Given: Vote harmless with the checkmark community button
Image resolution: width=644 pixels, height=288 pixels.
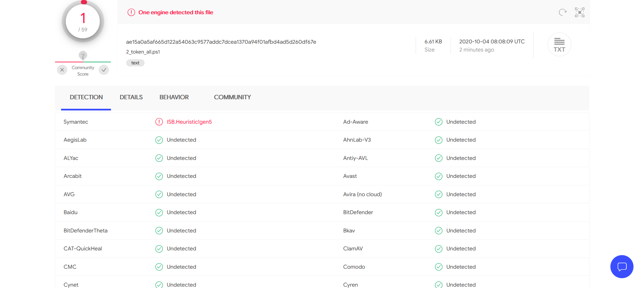Looking at the screenshot, I should click(x=104, y=70).
